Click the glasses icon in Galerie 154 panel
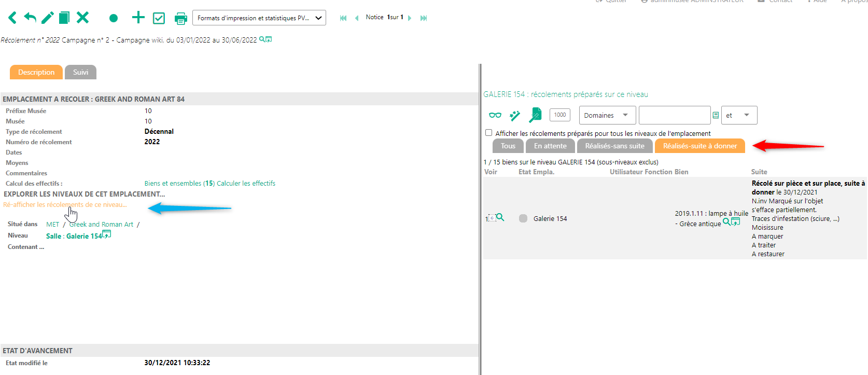The width and height of the screenshot is (868, 375). coord(495,115)
